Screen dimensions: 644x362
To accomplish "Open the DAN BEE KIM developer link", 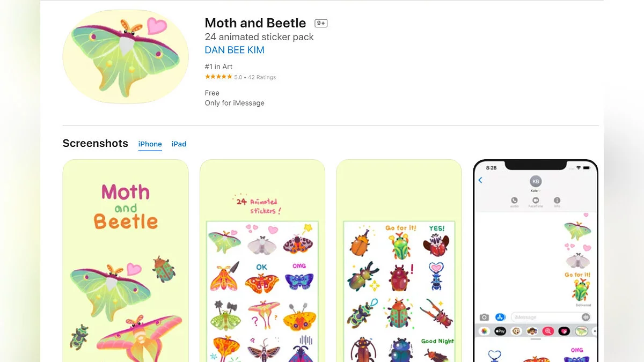I will [x=235, y=50].
